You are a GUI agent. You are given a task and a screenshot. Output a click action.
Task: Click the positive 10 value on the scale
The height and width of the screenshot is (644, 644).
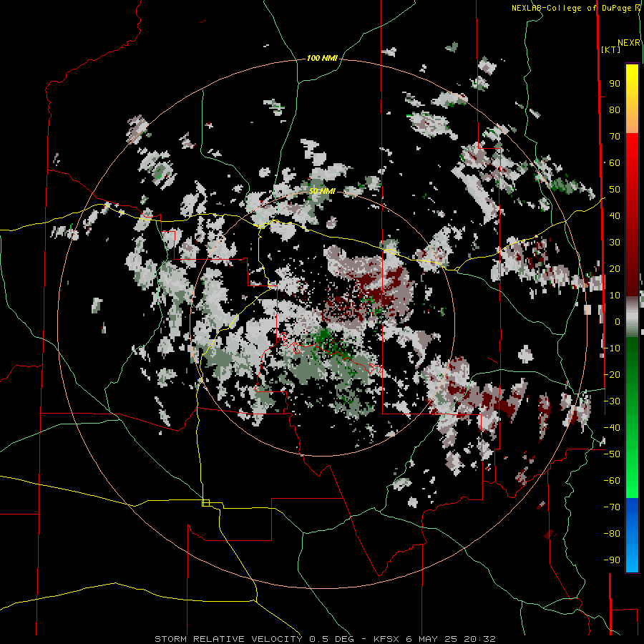[615, 296]
